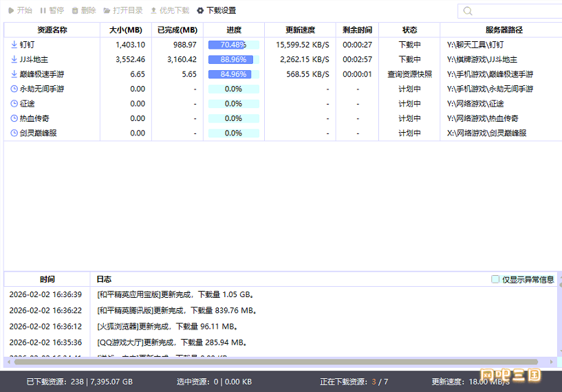Sort by 更新速度 column header
This screenshot has width=562, height=392.
300,30
